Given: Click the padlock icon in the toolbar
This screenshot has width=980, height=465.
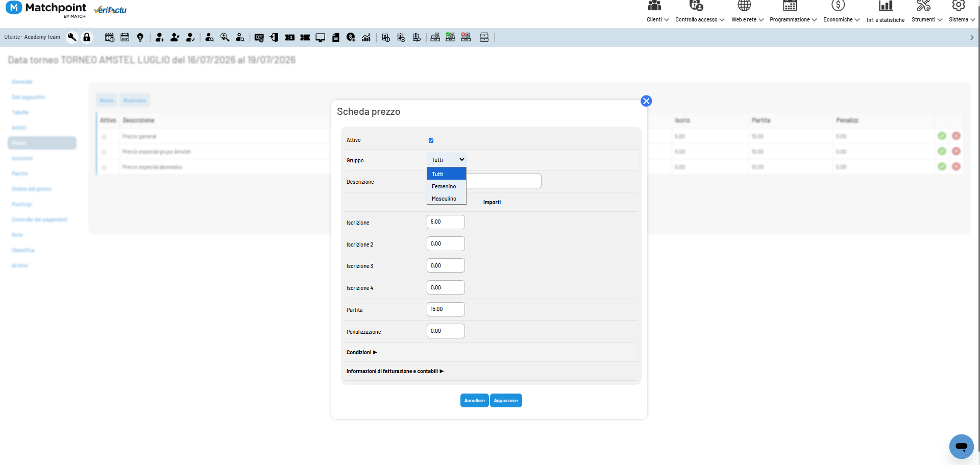Looking at the screenshot, I should [x=87, y=37].
